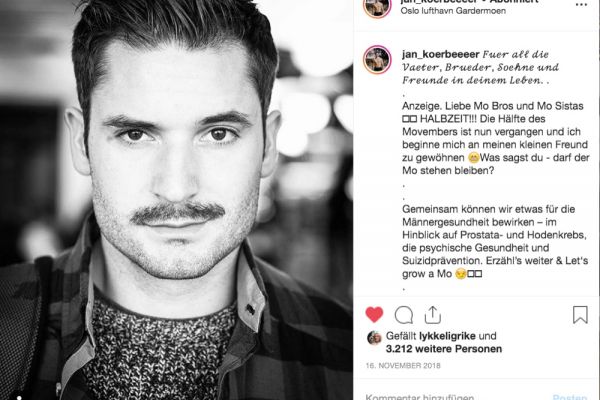View jan_koerbeeeer avatar beside the caption

coord(377,60)
